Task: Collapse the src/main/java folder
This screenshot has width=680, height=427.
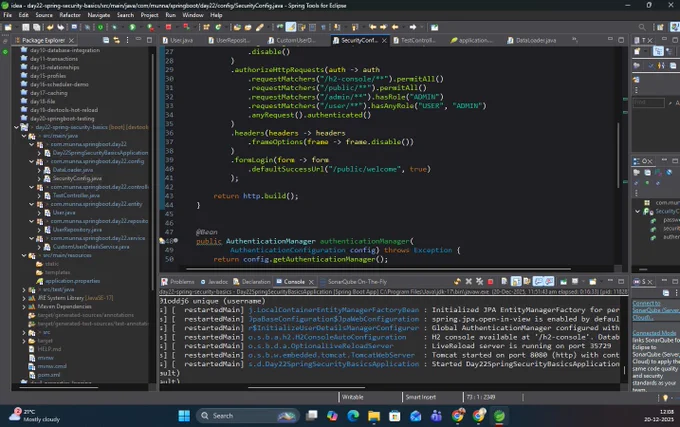Action: coord(24,136)
